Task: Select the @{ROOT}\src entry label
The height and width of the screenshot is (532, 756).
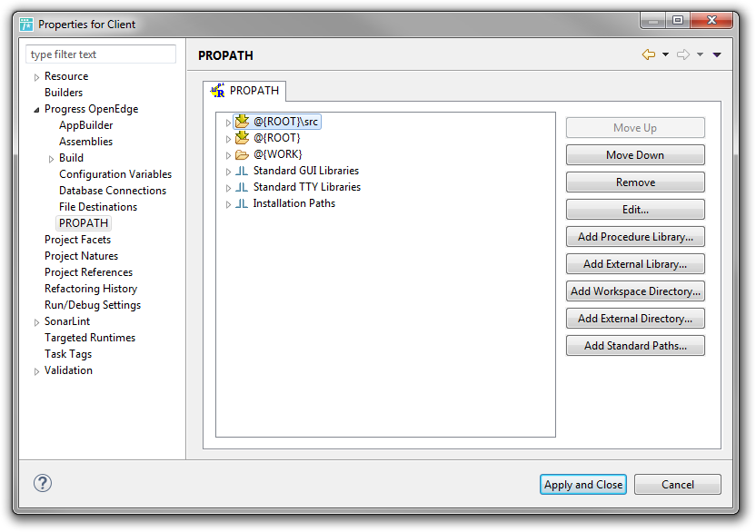Action: (285, 122)
